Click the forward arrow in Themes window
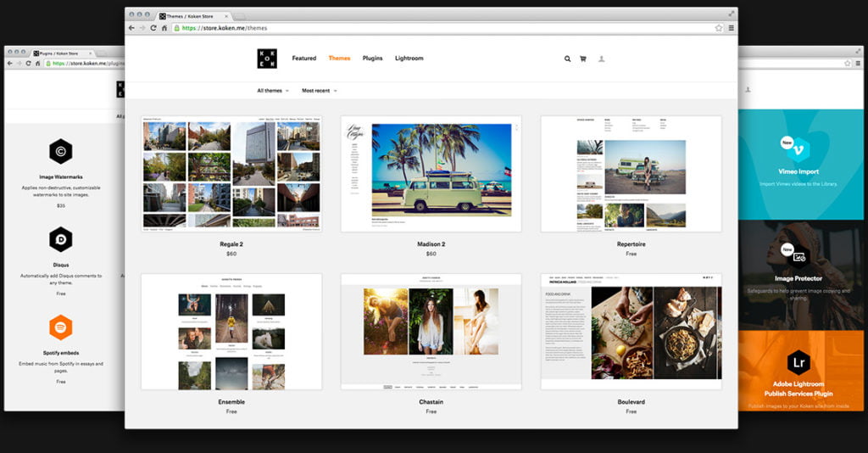Viewport: 868px width, 453px height. tap(142, 28)
